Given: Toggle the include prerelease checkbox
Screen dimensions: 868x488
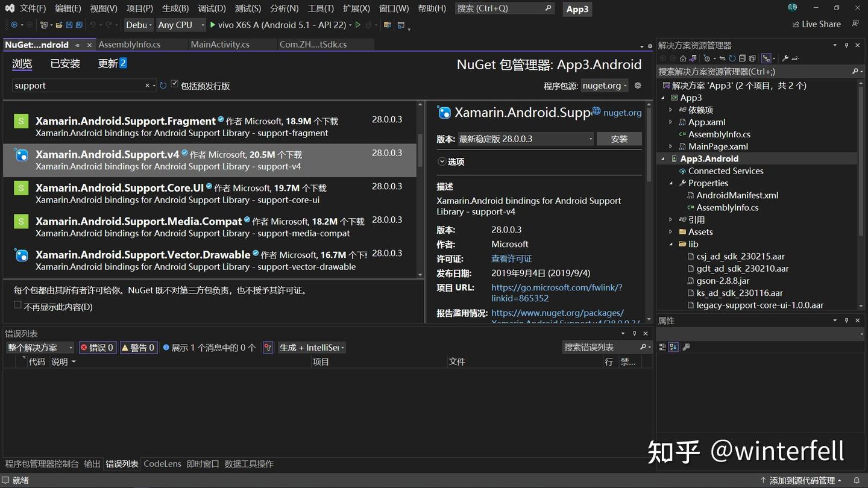Looking at the screenshot, I should coord(174,84).
